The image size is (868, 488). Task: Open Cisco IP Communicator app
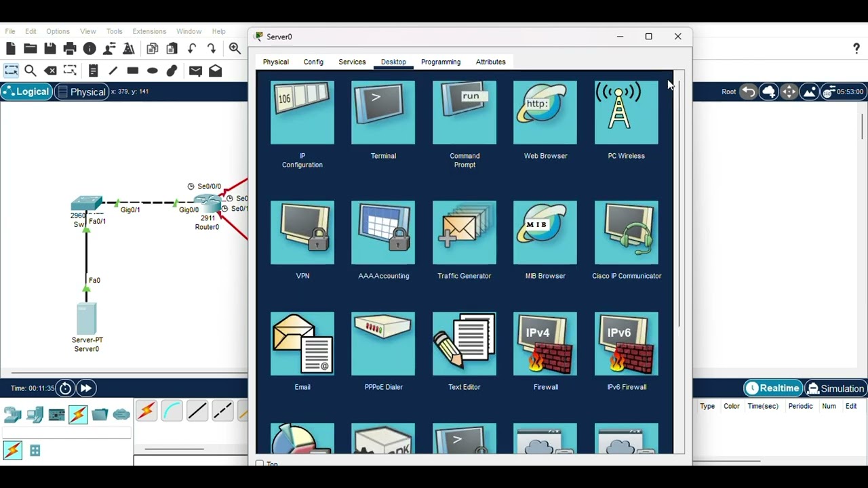[627, 232]
